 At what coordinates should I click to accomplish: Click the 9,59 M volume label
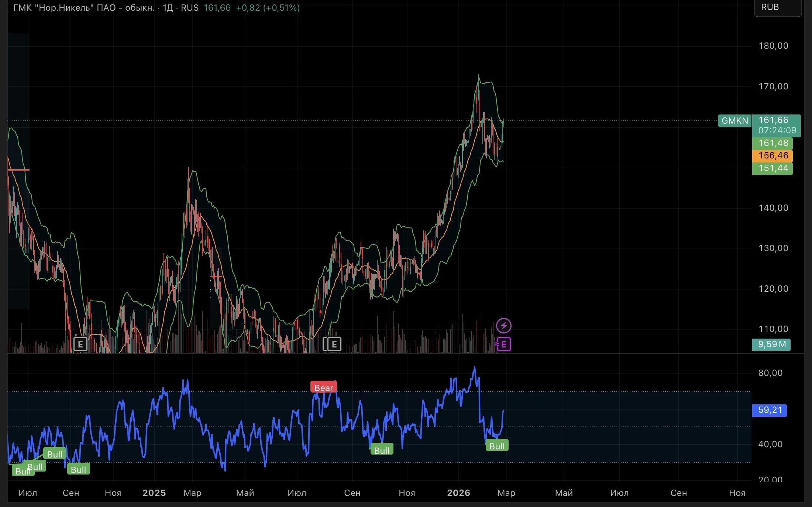(x=771, y=345)
